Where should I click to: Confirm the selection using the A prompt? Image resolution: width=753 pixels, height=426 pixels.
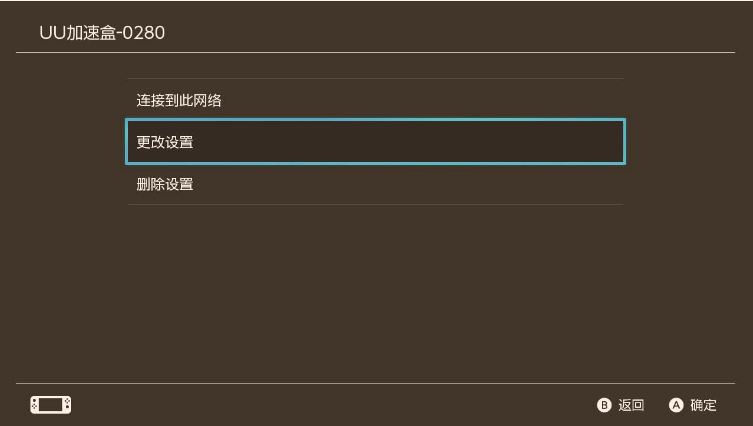pyautogui.click(x=692, y=405)
